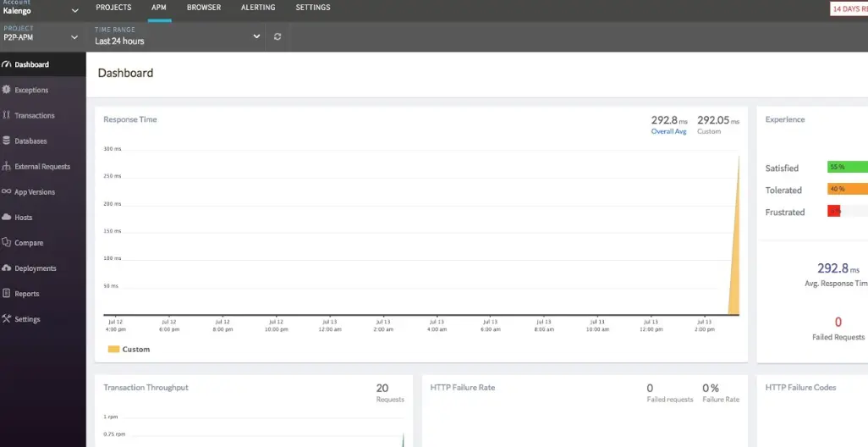Click the Jul 13 12:00 am axis label
This screenshot has height=447, width=868.
point(329,326)
